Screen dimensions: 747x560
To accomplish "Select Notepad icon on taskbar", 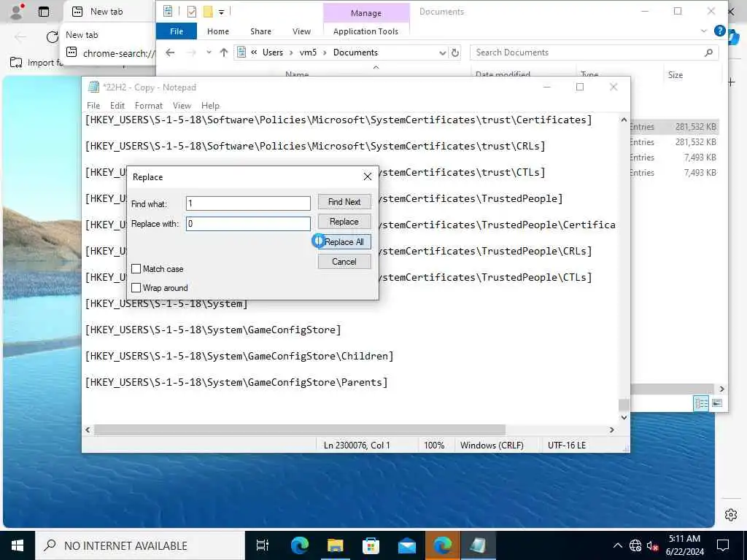I will [x=479, y=545].
